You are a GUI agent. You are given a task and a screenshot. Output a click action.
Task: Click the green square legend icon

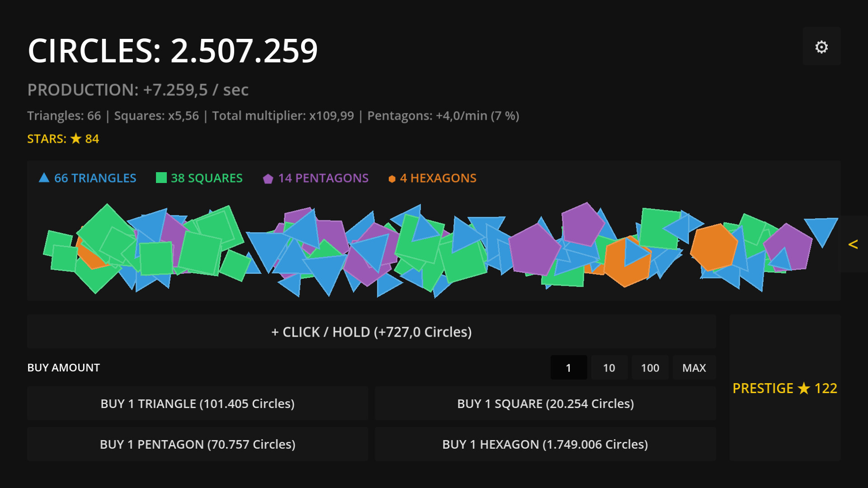pos(161,178)
